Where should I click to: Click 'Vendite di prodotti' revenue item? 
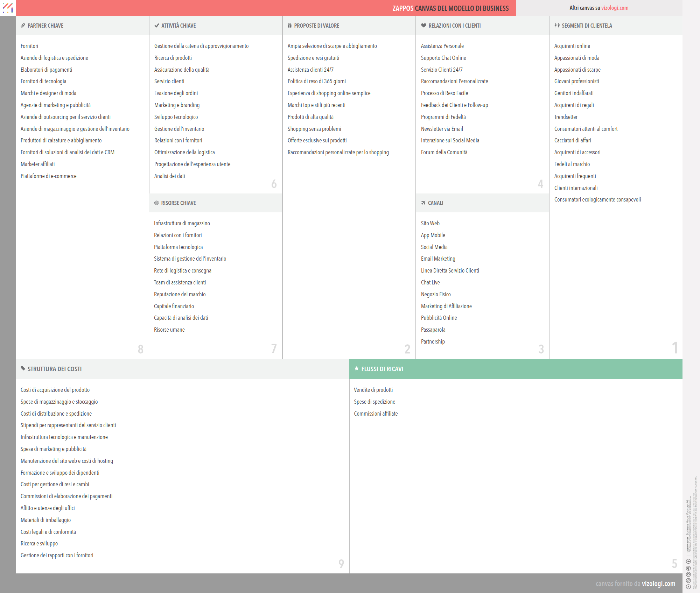click(x=373, y=390)
